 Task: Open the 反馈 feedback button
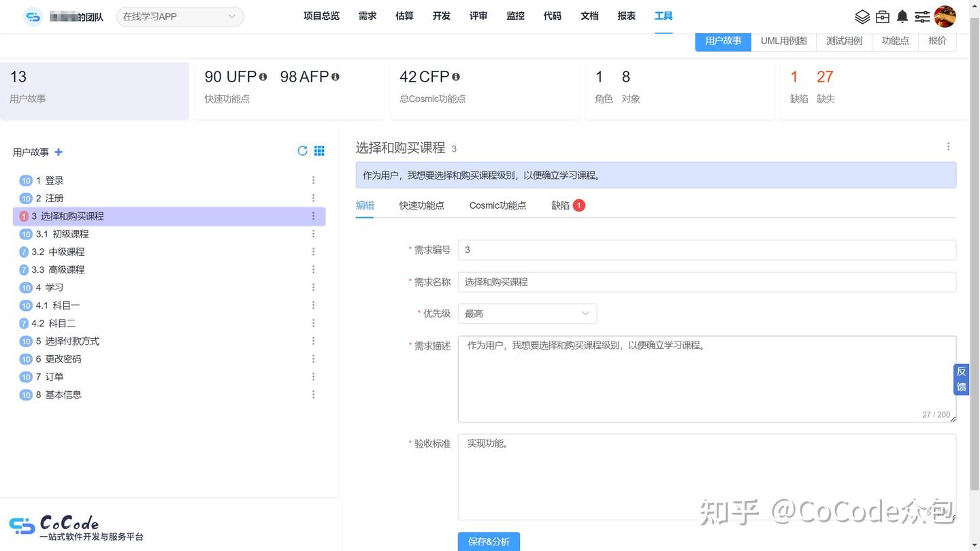point(961,380)
